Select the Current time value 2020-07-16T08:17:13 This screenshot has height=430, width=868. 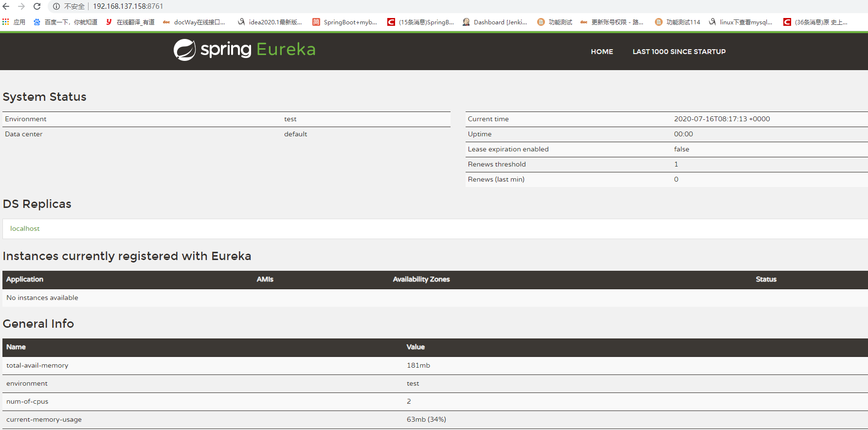tap(722, 119)
